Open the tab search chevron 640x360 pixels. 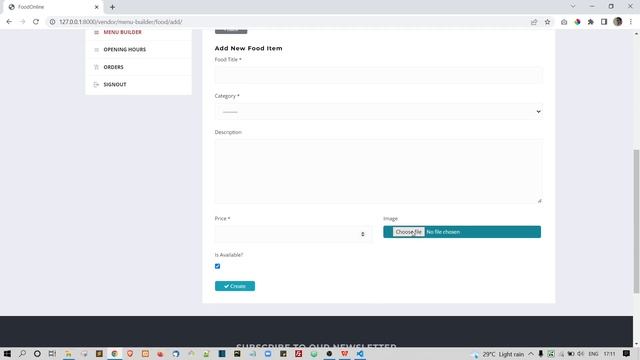[573, 7]
